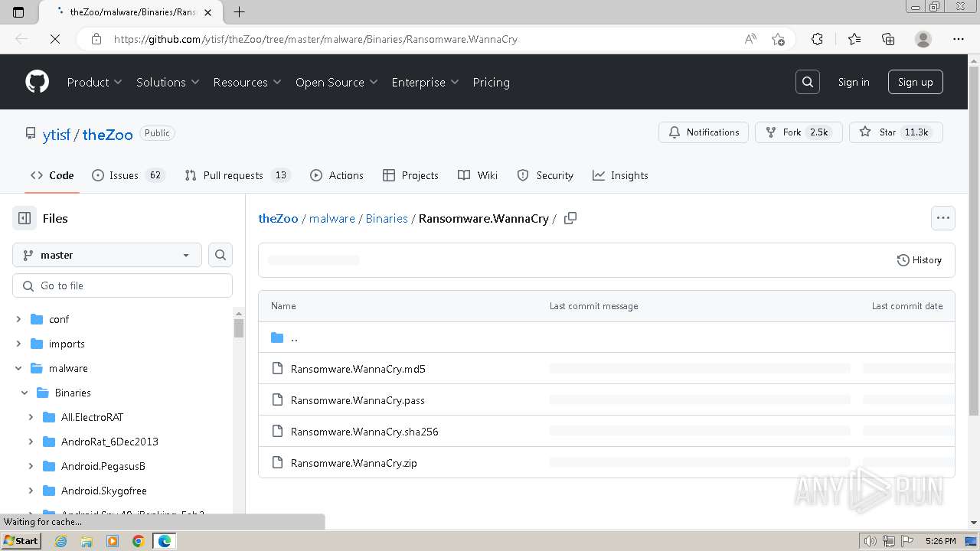Click the Edge taskbar icon
The width and height of the screenshot is (980, 551).
165,541
